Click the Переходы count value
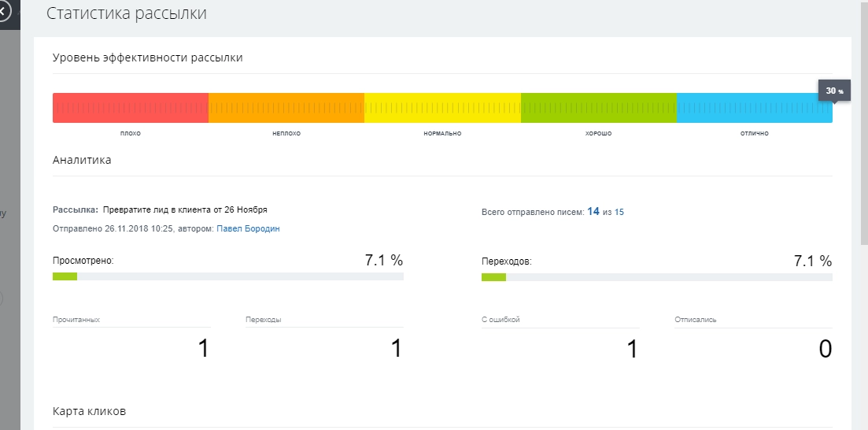The image size is (868, 430). [x=396, y=348]
